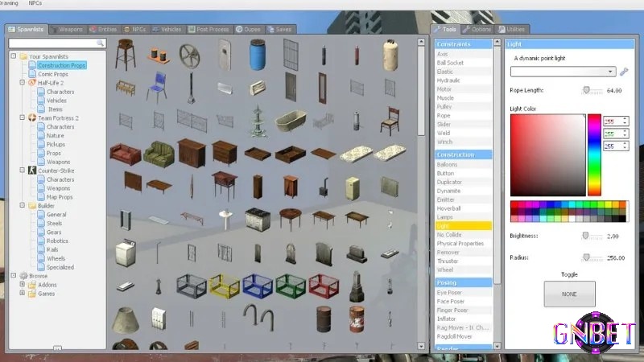Click the prop list scroll down arrow
Screen dimensions: 644x362
pos(421,346)
